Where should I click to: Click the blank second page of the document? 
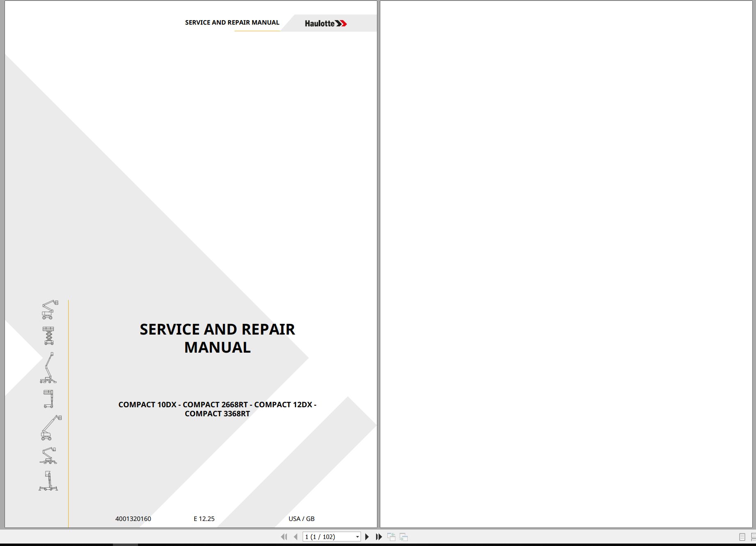[x=566, y=264]
